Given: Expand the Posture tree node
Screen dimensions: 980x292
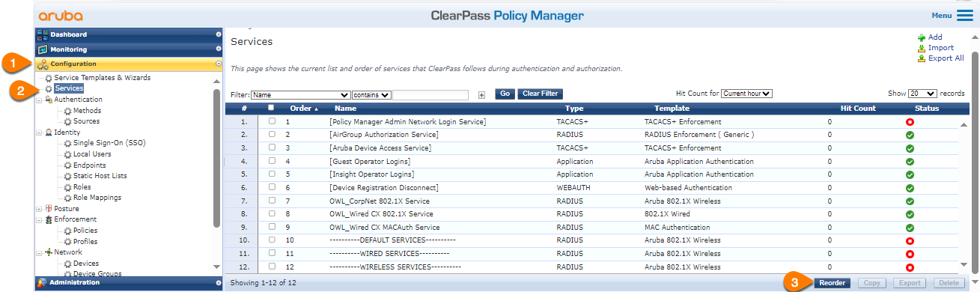Looking at the screenshot, I should 39,209.
